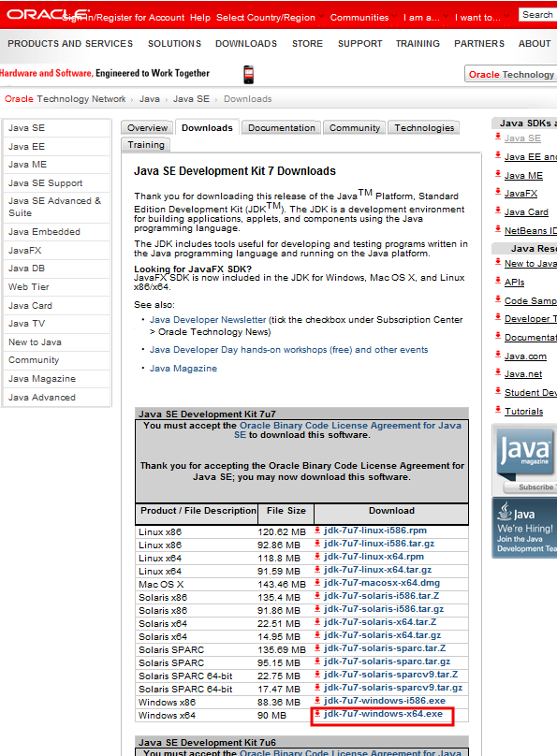
Task: Open the 'I am a...' dropdown
Action: click(x=425, y=18)
